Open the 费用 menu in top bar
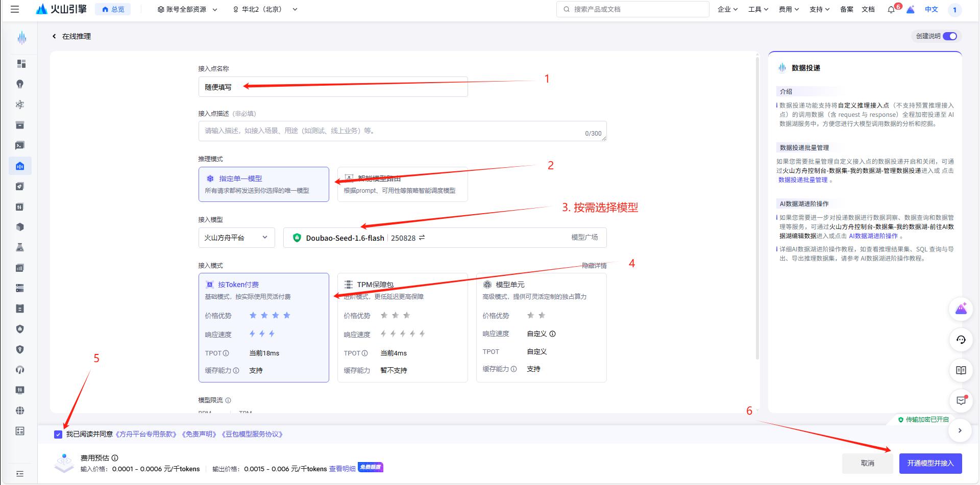Viewport: 980px width, 485px height. point(788,9)
